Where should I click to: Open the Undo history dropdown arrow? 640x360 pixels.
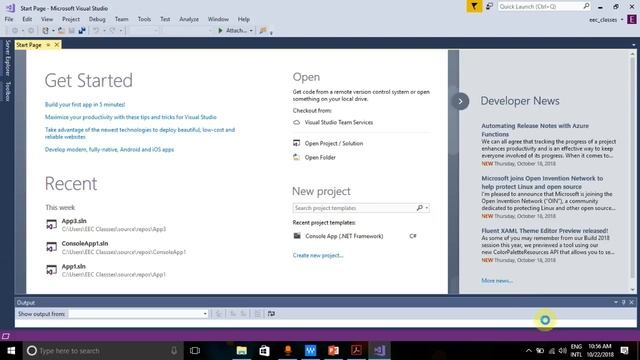(104, 31)
